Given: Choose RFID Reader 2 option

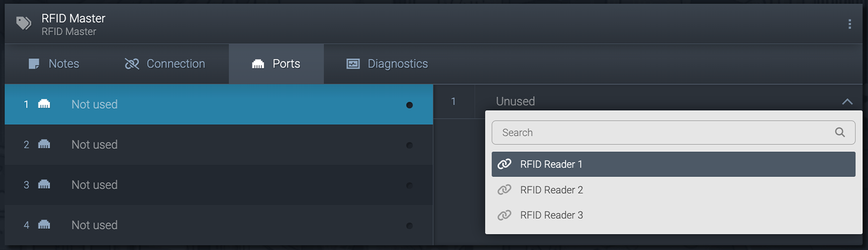Looking at the screenshot, I should pyautogui.click(x=551, y=190).
